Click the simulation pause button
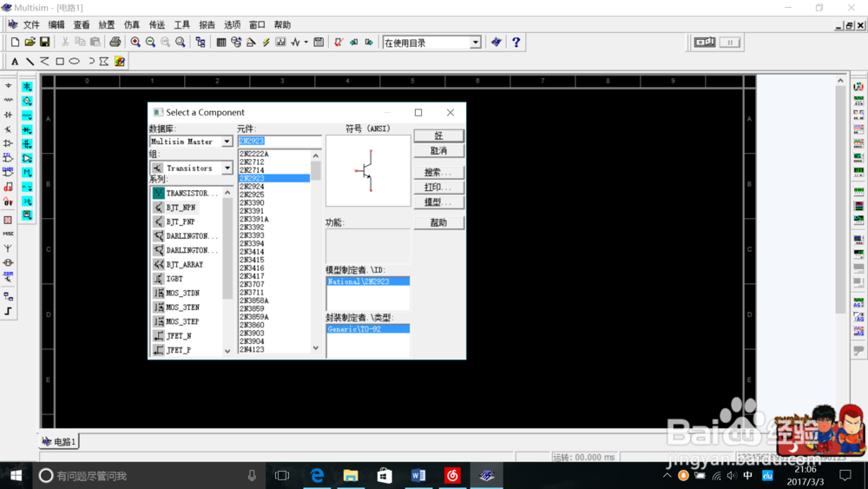The height and width of the screenshot is (489, 868). [730, 42]
